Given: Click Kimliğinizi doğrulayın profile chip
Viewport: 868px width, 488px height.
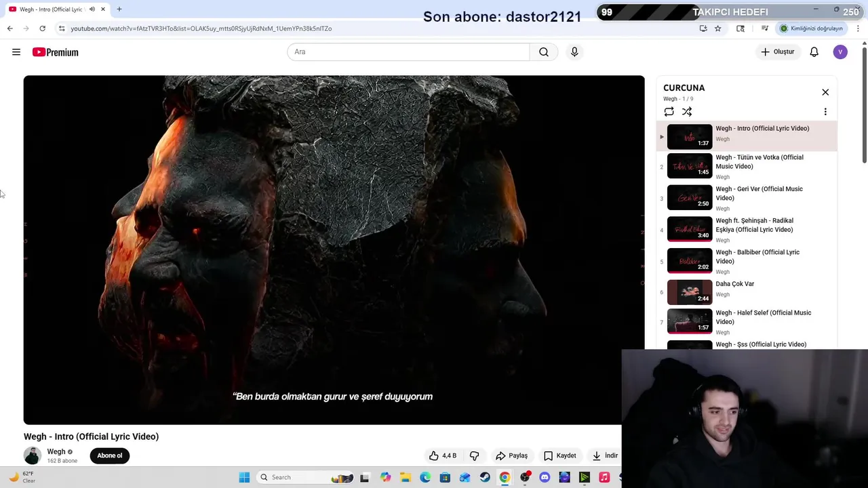Looking at the screenshot, I should [x=811, y=28].
